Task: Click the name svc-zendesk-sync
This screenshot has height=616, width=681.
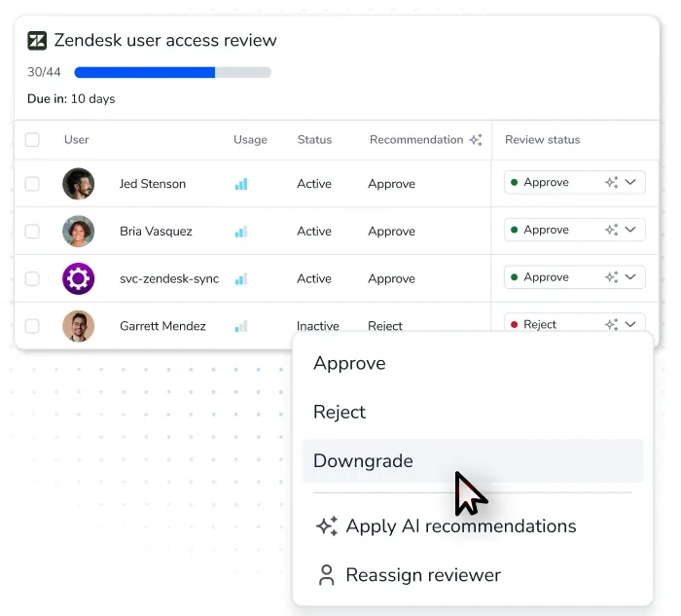Action: (x=169, y=278)
